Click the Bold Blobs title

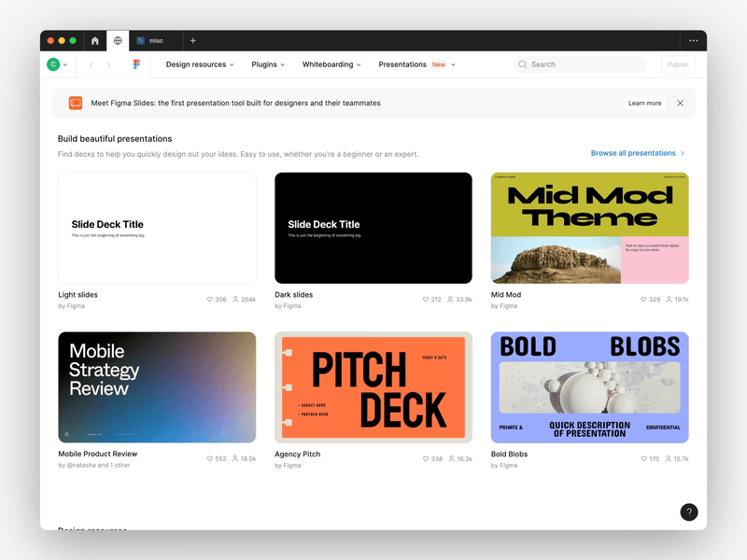point(509,455)
